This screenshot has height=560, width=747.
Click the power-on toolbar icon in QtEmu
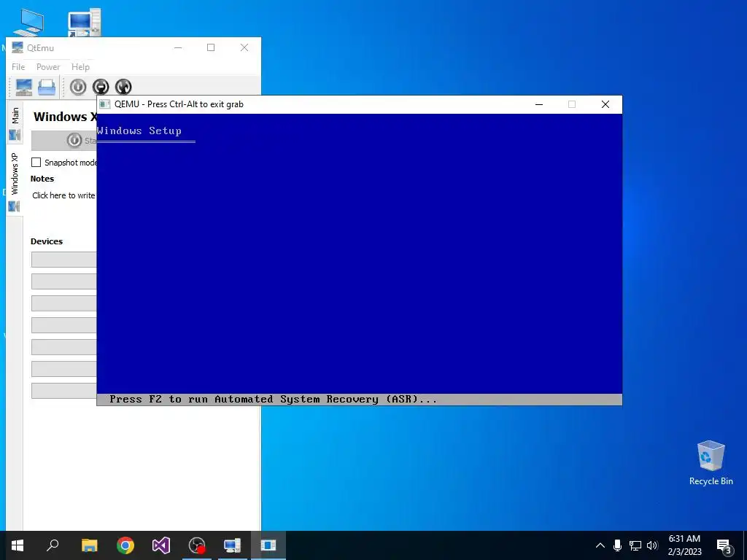78,87
